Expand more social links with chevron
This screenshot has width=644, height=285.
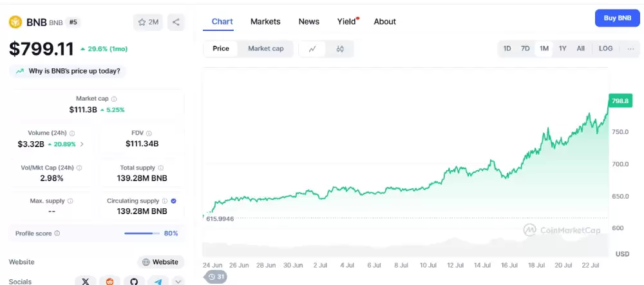point(178,281)
